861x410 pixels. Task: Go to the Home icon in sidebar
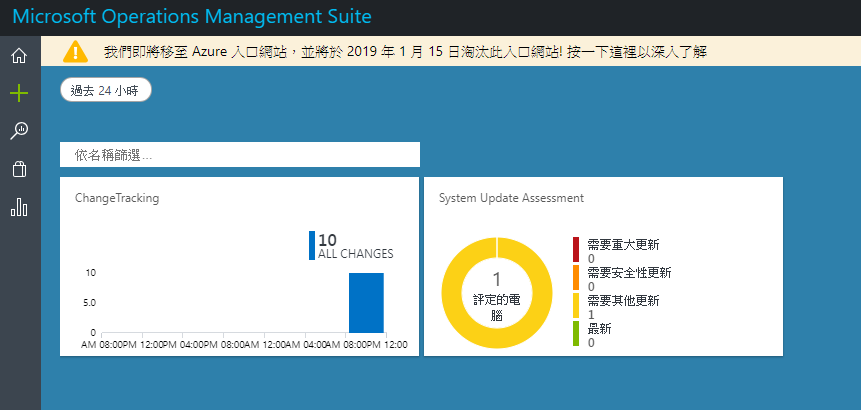click(19, 56)
